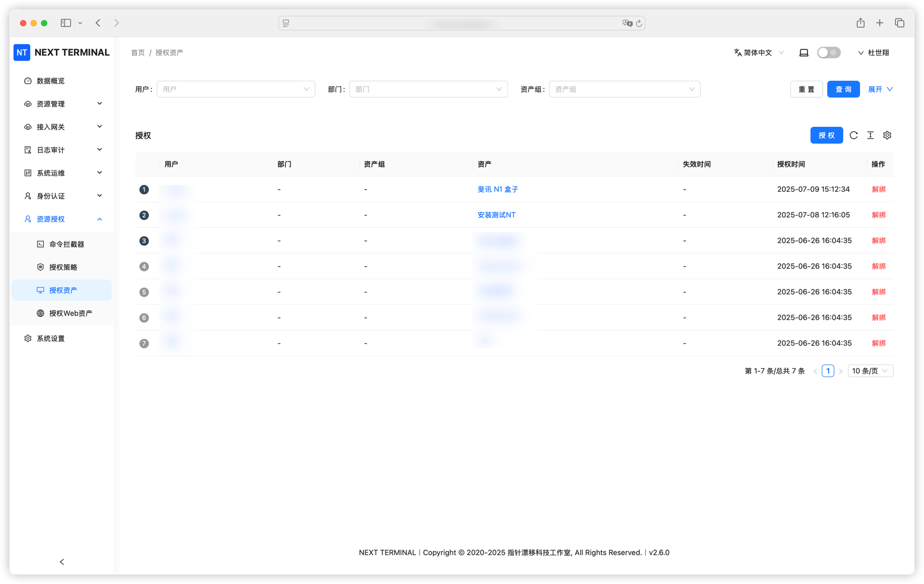The height and width of the screenshot is (584, 924).
Task: Click the NT logo icon
Action: pyautogui.click(x=22, y=52)
